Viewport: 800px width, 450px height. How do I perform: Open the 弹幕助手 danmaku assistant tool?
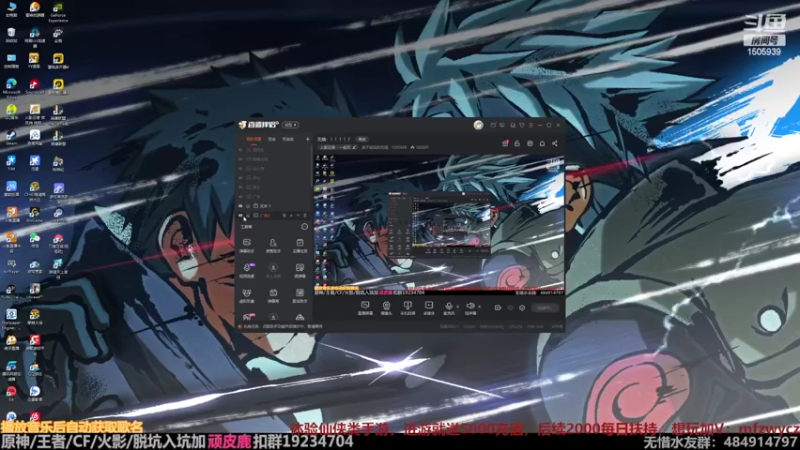(x=246, y=244)
